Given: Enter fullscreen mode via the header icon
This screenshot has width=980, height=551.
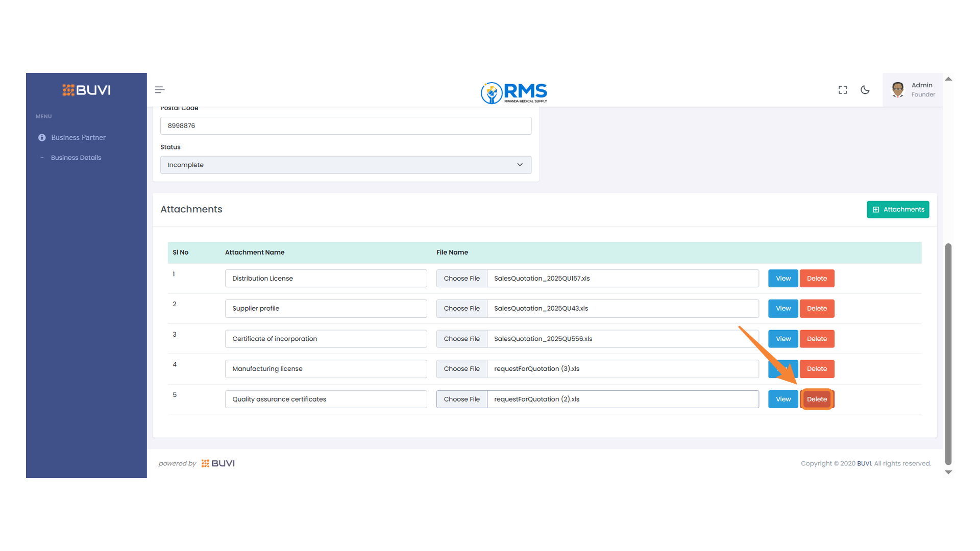Looking at the screenshot, I should tap(843, 90).
